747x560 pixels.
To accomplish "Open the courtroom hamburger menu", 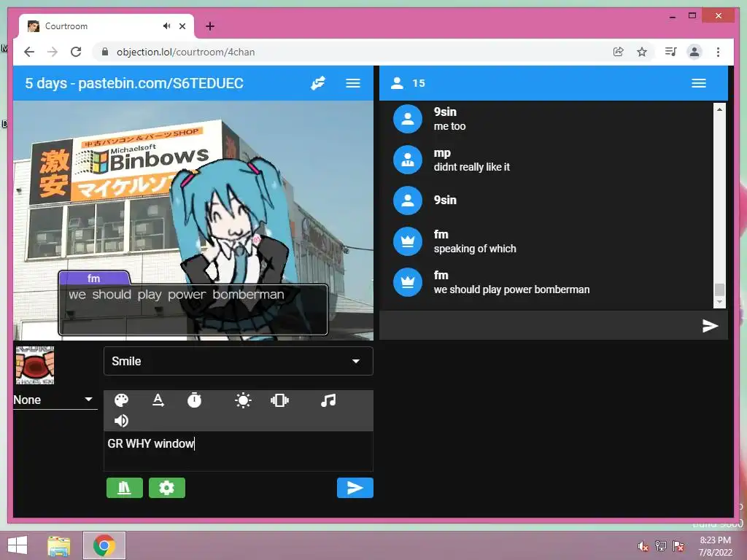I will 353,83.
